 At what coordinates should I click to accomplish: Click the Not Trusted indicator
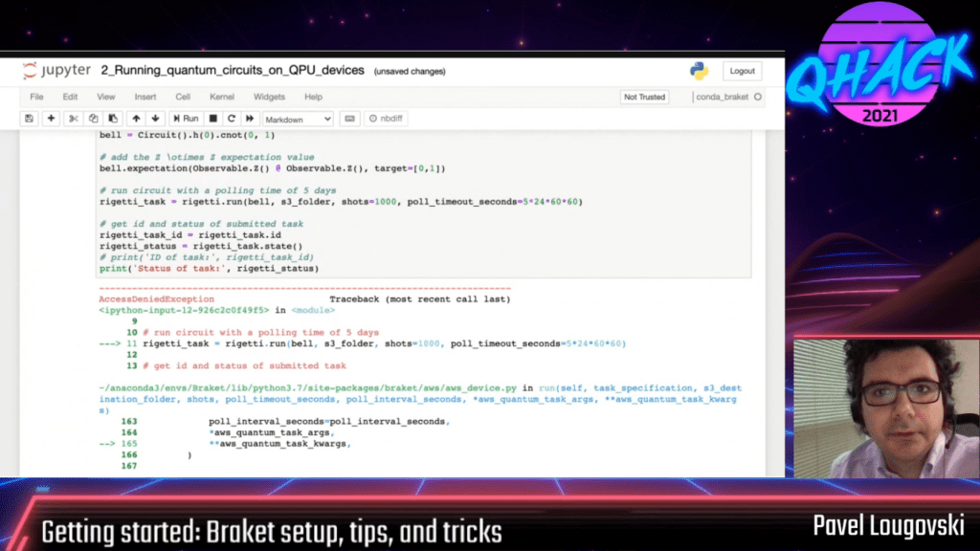tap(644, 97)
